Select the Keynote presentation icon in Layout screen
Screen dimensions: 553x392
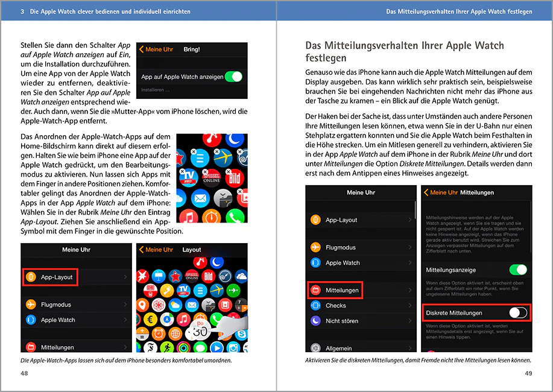click(159, 276)
